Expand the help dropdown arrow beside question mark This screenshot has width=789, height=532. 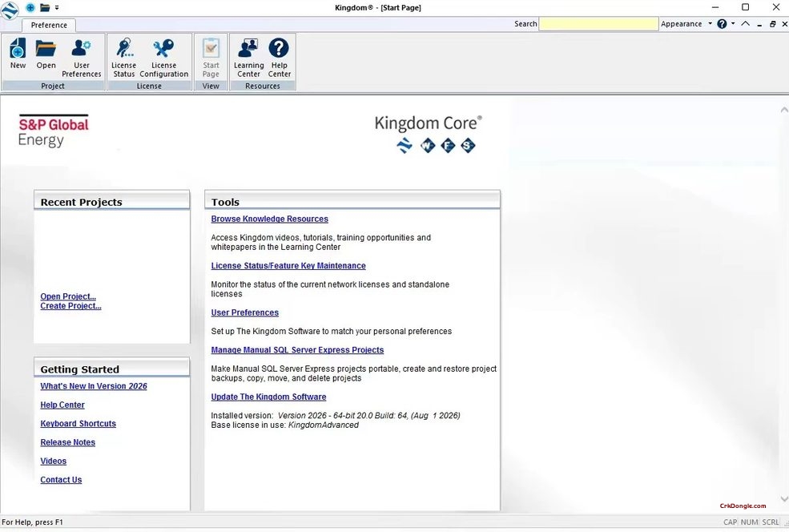click(733, 24)
